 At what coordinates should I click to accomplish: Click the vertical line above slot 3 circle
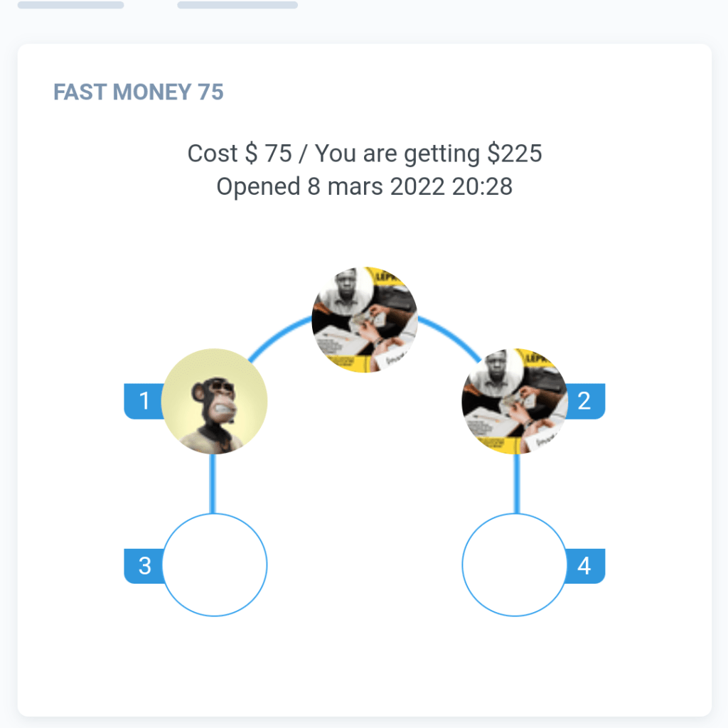point(213,483)
